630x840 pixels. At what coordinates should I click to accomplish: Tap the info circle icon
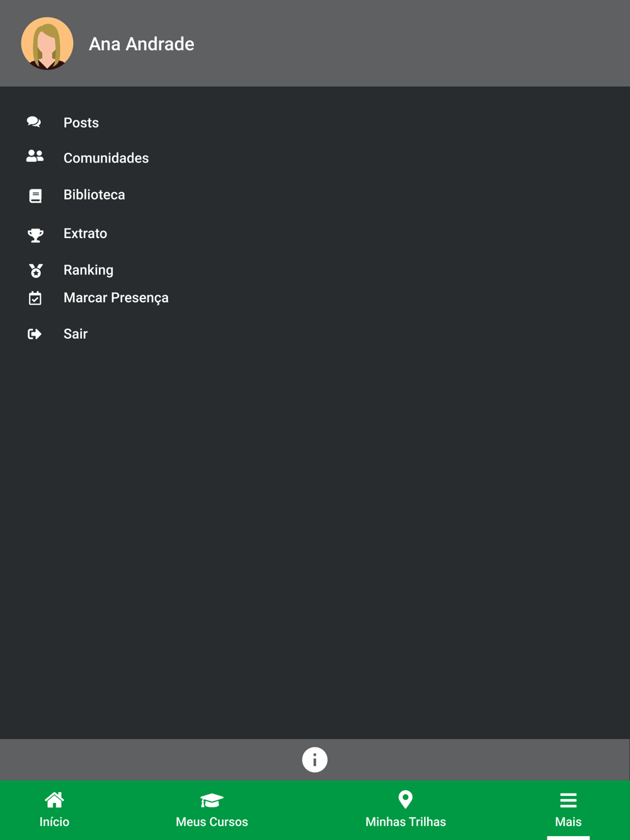tap(314, 759)
